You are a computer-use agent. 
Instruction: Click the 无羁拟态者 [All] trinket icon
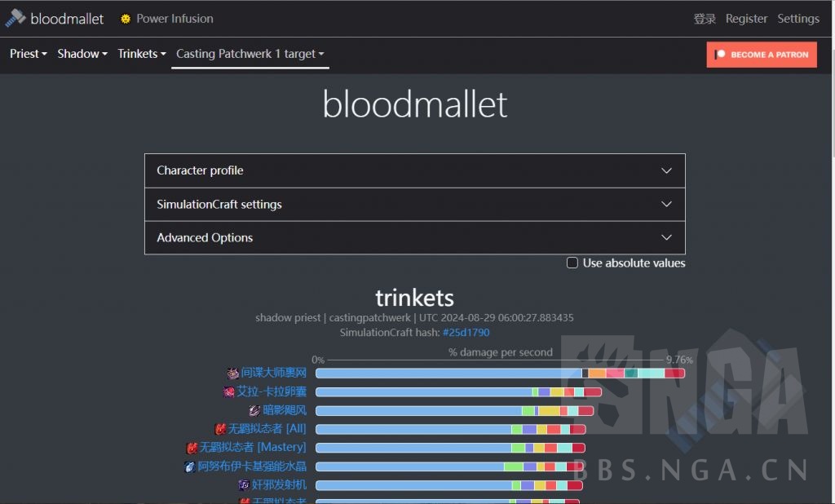(220, 429)
